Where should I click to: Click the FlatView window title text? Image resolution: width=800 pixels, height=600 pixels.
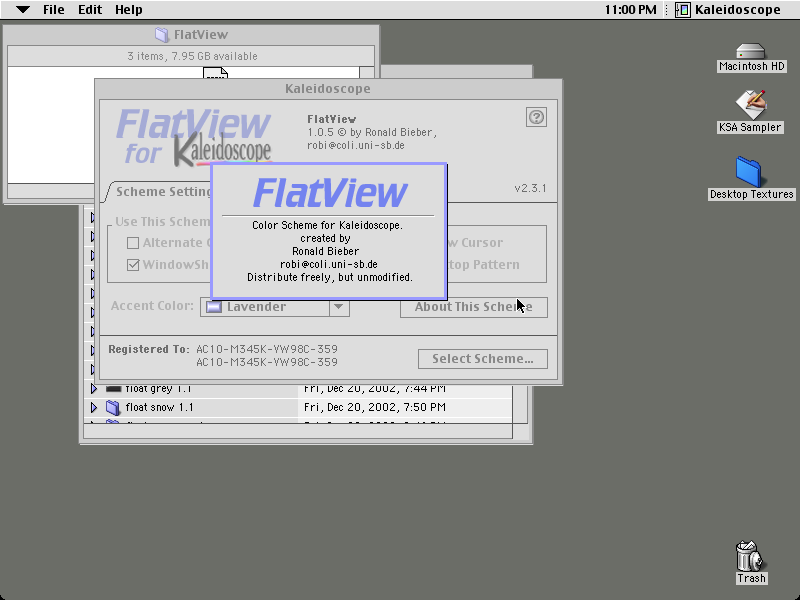click(201, 35)
